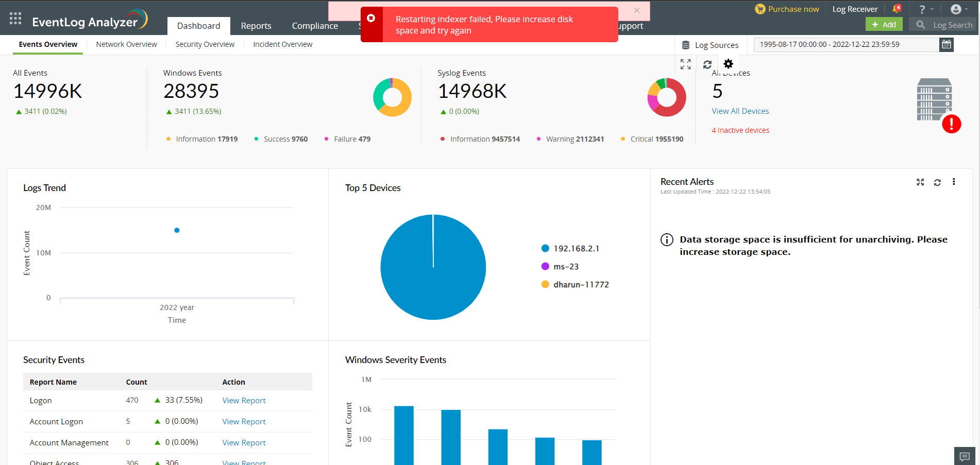Open the Reports menu
The height and width of the screenshot is (465, 980).
(256, 26)
